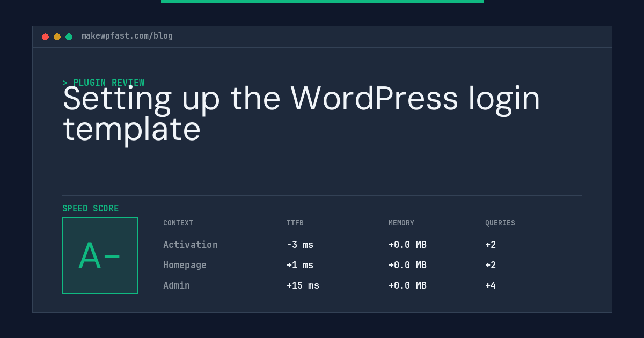Viewport: 644px width, 338px height.
Task: Click the Activation memory value '+0.0 MB'
Action: (x=407, y=245)
